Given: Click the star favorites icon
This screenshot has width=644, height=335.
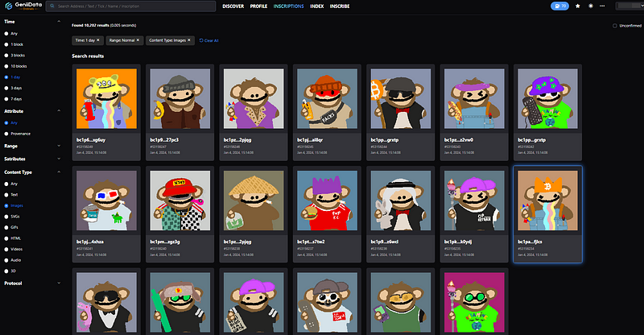Looking at the screenshot, I should [x=577, y=6].
